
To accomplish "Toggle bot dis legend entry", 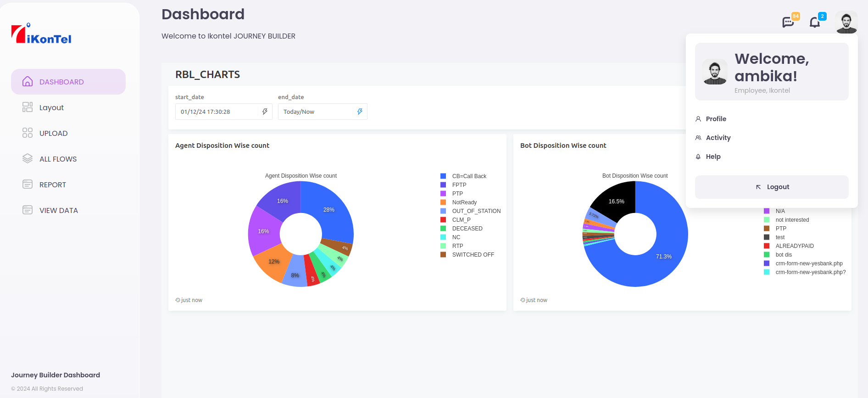I will click(778, 255).
